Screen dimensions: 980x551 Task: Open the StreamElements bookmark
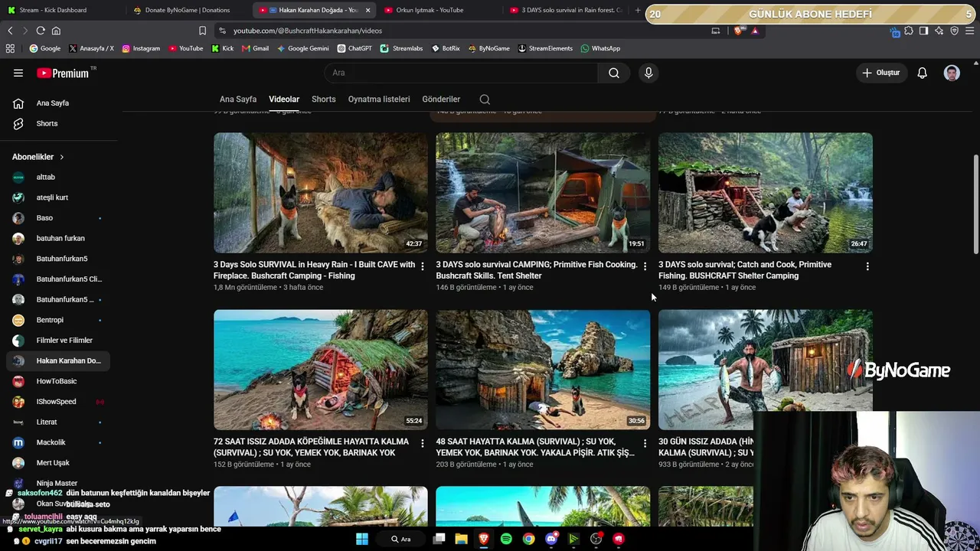545,48
